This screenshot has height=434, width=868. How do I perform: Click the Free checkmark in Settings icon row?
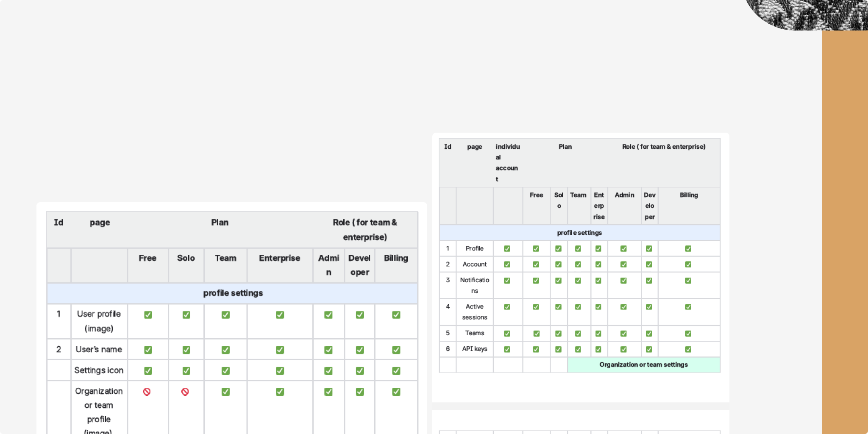pos(148,370)
